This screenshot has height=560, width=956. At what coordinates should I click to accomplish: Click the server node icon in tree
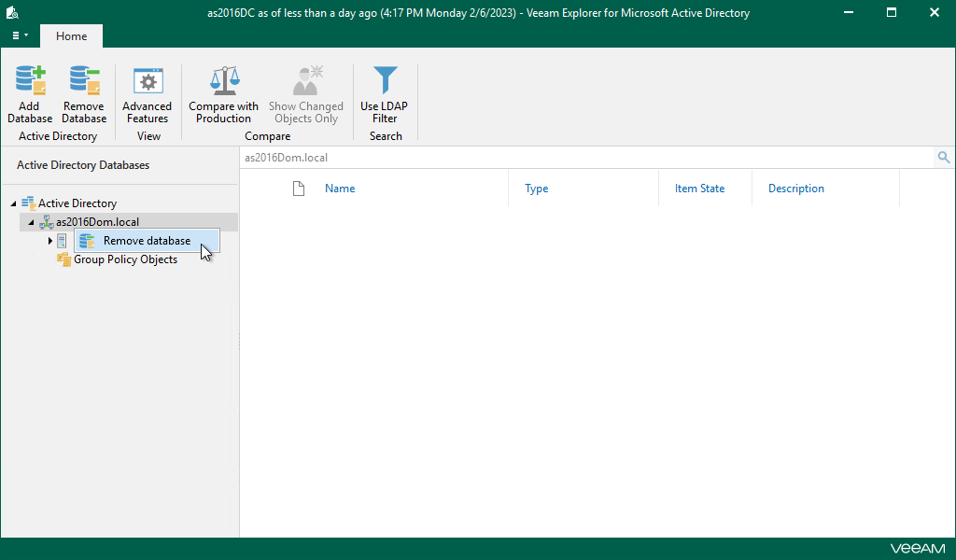click(63, 241)
